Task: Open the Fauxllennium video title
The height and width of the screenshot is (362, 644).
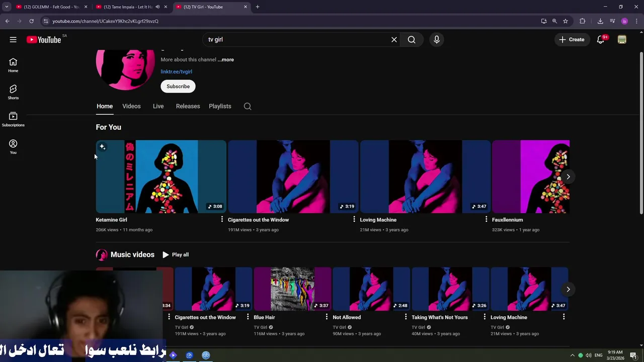Action: point(507,220)
